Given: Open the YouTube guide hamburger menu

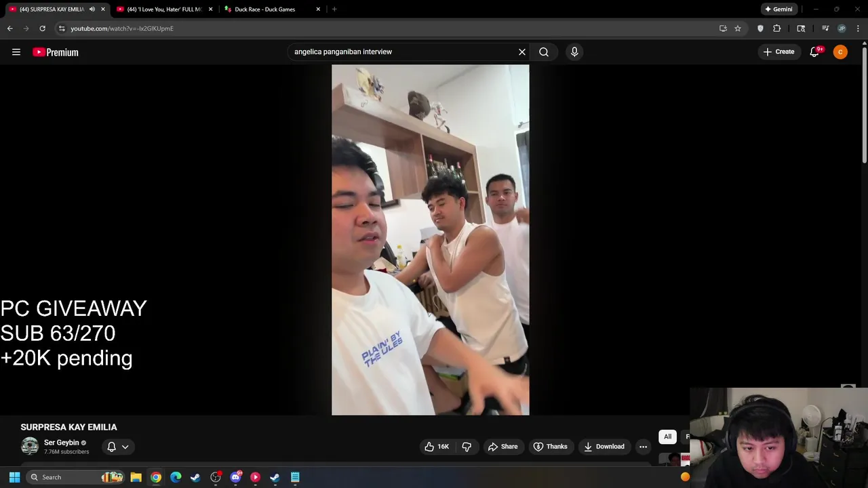Looking at the screenshot, I should (16, 52).
